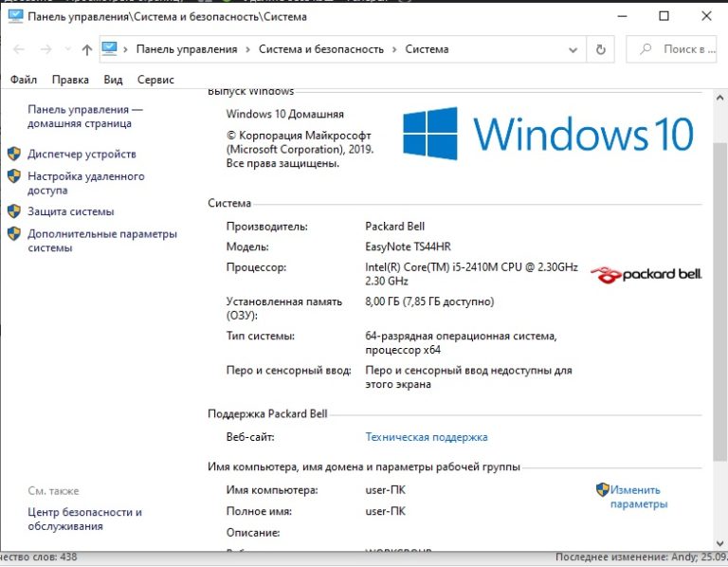728x567 pixels.
Task: Click the Packard Bell logo
Action: [x=646, y=274]
